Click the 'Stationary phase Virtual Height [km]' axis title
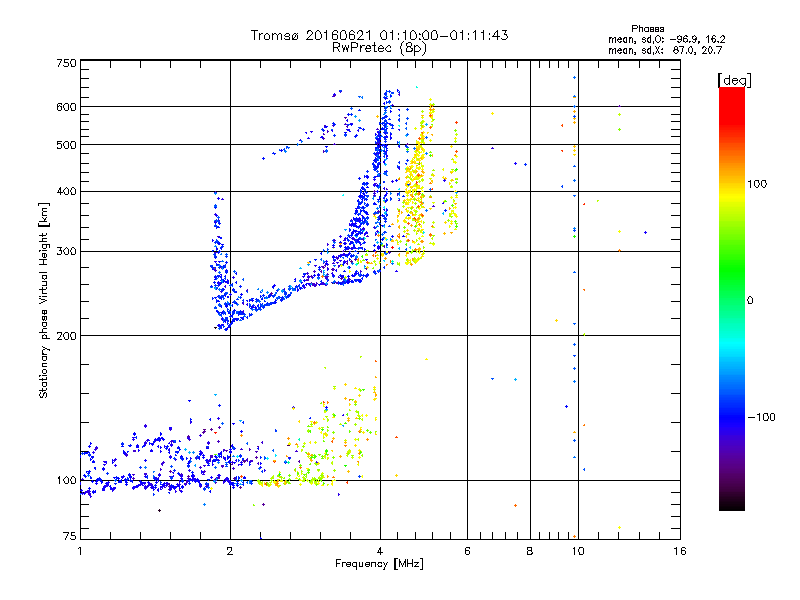 [44, 300]
